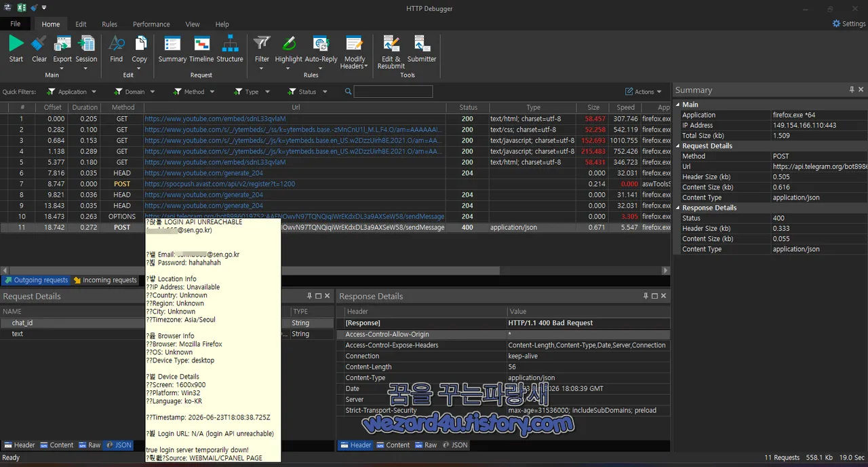The height and width of the screenshot is (467, 868).
Task: Open Response Details Content tab
Action: 393,445
